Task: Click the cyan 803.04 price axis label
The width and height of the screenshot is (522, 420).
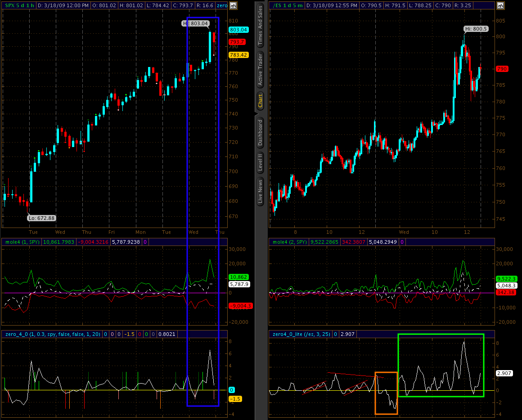Action: click(x=238, y=30)
